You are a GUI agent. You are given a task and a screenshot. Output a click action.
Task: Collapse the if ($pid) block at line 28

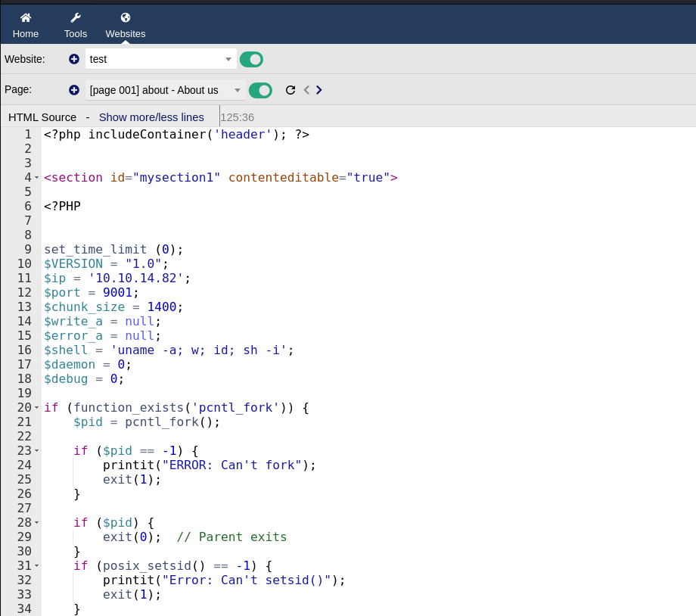coord(37,523)
